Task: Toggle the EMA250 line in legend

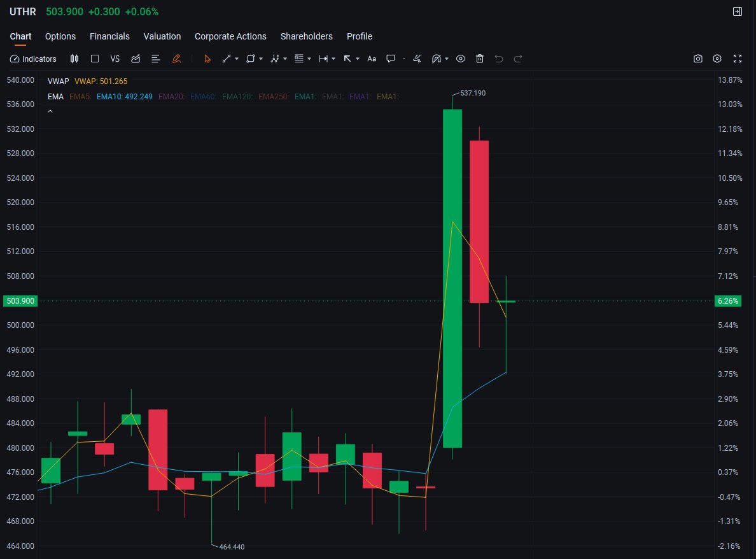Action: point(274,97)
